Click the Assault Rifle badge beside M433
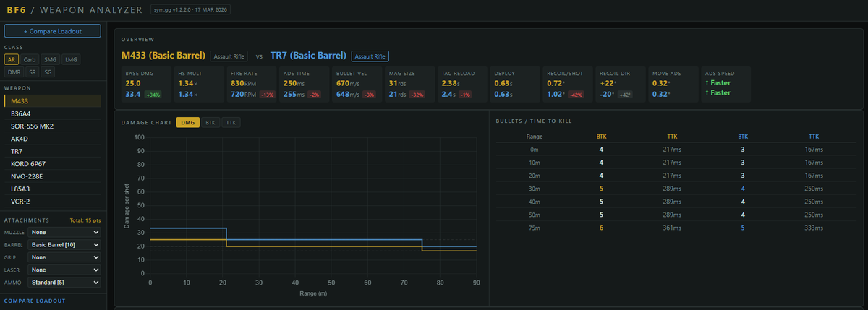Screen dimensions: 868x310 click(x=228, y=56)
